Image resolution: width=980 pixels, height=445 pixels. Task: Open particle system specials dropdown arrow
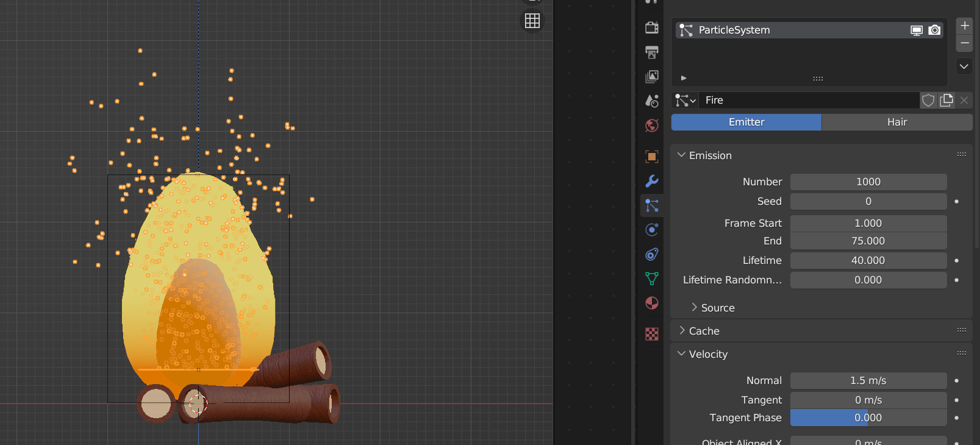[964, 66]
